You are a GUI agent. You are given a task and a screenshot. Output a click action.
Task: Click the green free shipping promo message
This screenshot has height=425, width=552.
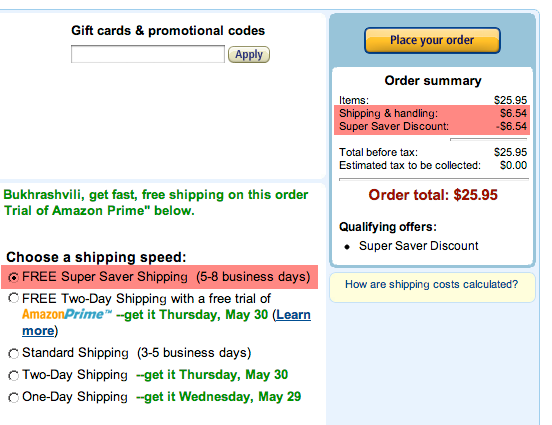point(156,202)
